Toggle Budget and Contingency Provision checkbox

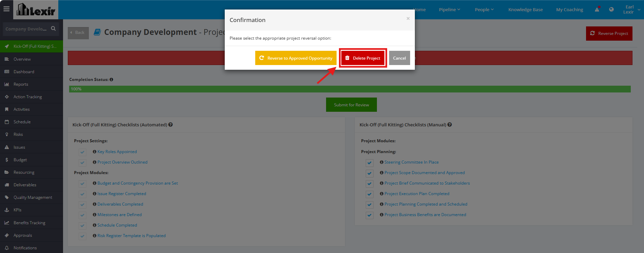tap(82, 184)
